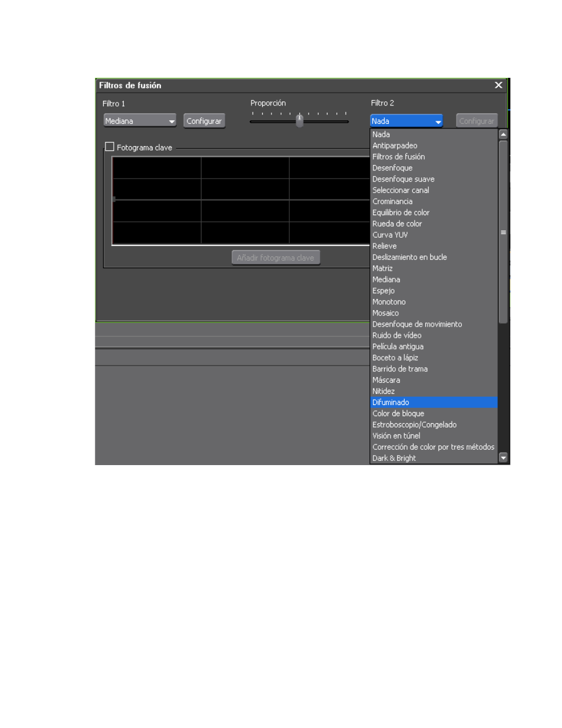Click the dropdown list scrollbar thumb

point(503,232)
